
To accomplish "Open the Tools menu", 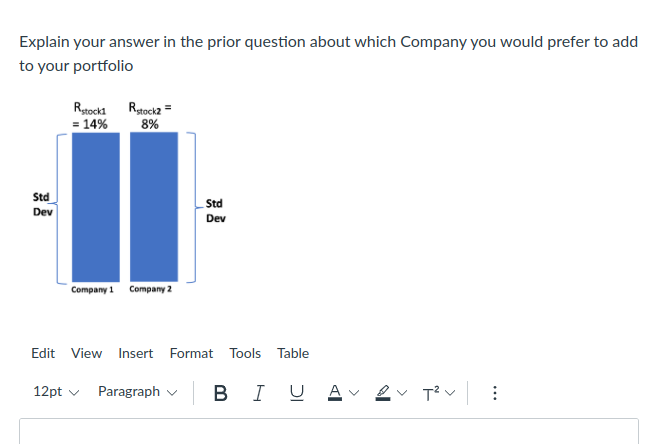I will 245,353.
